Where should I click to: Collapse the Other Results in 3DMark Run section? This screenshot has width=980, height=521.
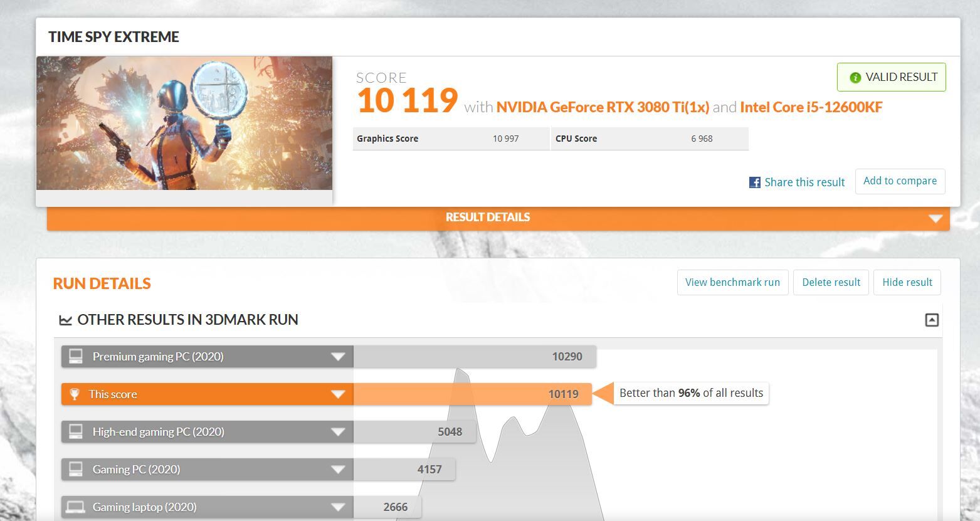tap(932, 320)
